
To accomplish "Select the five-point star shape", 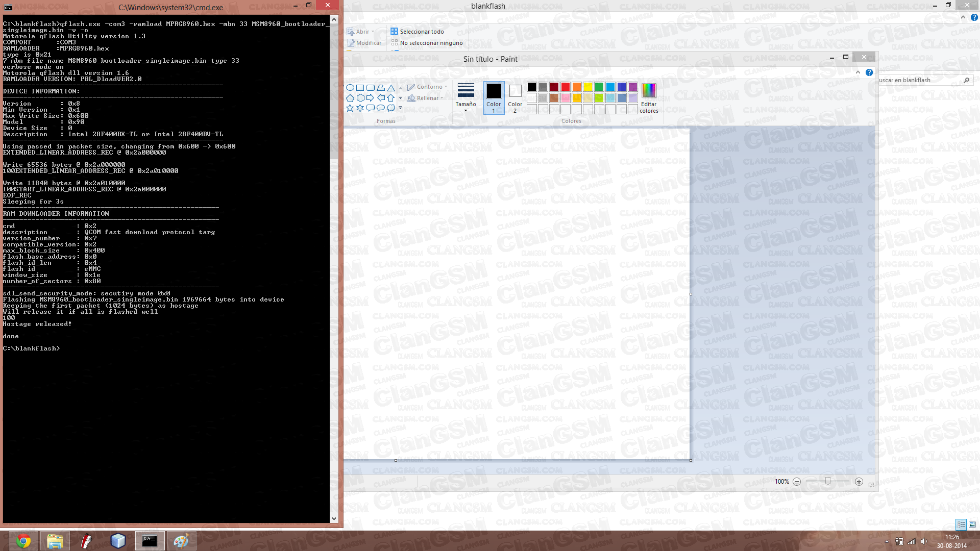I will tap(350, 108).
